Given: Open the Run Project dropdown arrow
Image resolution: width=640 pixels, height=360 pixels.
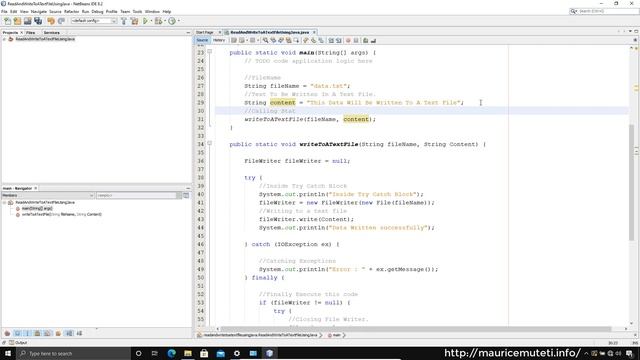Looking at the screenshot, I should (x=151, y=21).
